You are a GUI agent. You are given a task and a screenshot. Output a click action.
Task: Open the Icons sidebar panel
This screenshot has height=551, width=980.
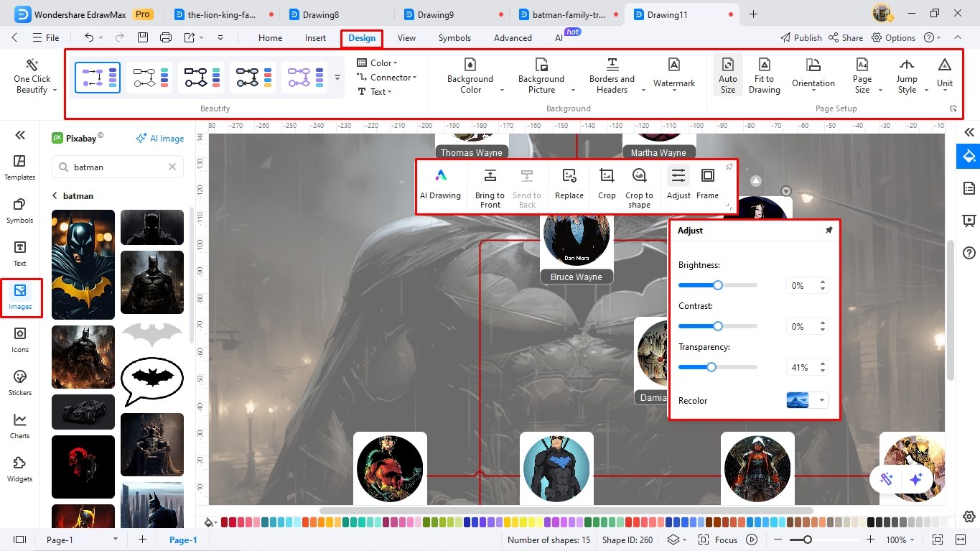(19, 340)
